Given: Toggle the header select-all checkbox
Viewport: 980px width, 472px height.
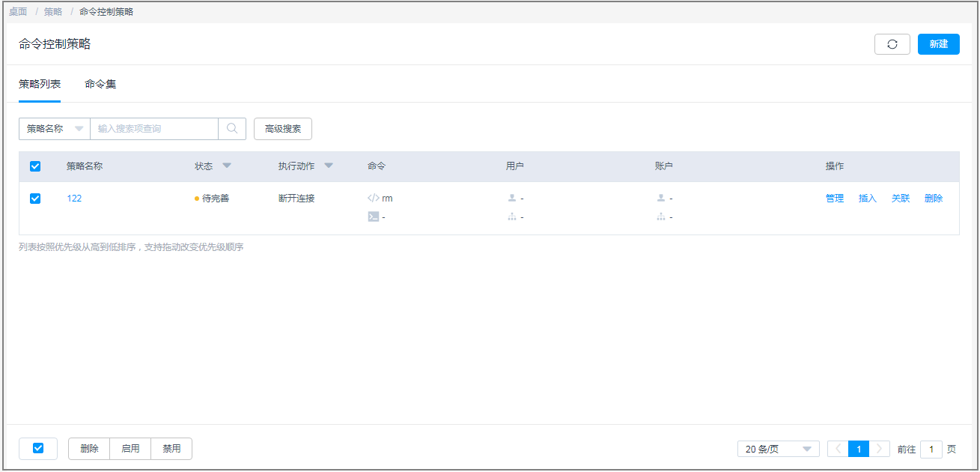Looking at the screenshot, I should (35, 166).
